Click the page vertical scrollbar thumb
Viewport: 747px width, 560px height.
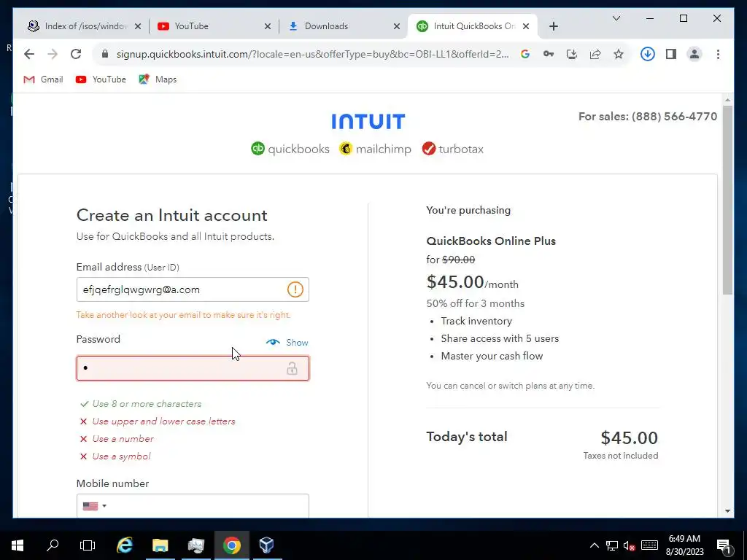(x=727, y=200)
